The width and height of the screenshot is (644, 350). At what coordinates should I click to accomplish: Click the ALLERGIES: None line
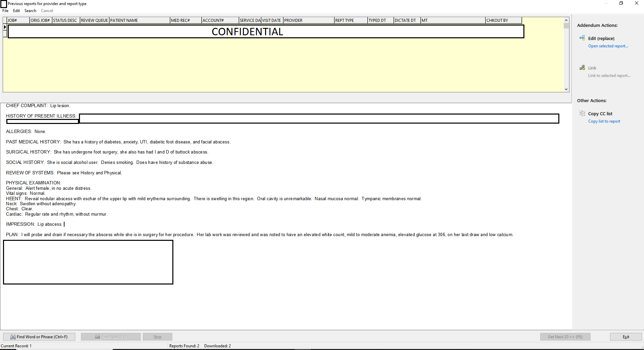tap(26, 132)
